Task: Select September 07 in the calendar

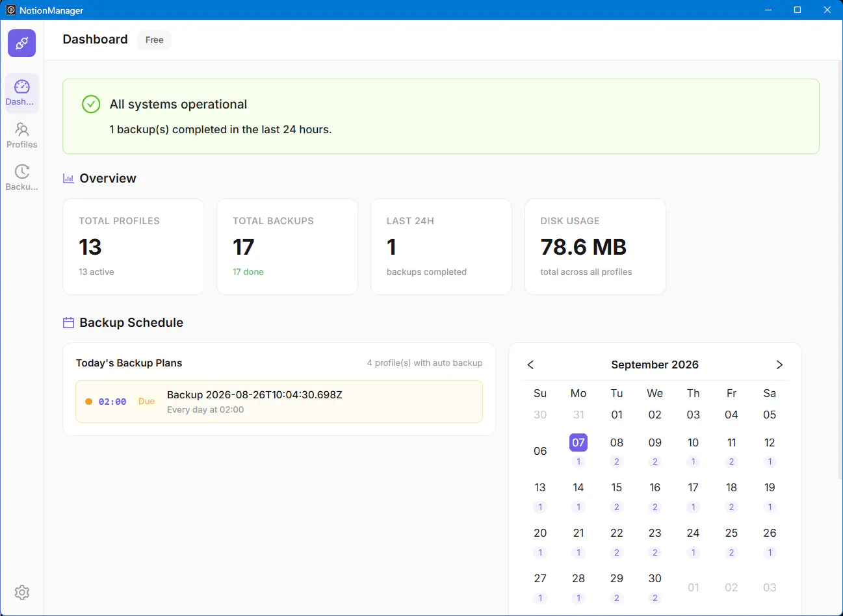Action: (x=578, y=443)
